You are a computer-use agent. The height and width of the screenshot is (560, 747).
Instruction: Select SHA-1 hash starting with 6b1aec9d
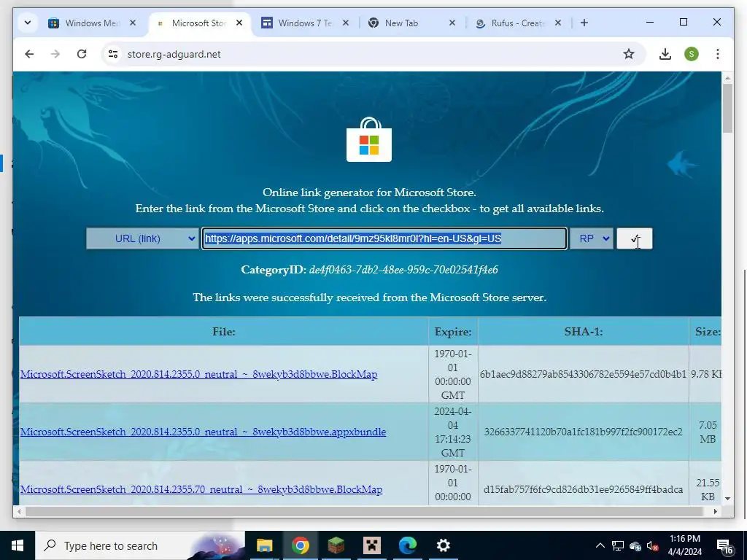pos(583,374)
